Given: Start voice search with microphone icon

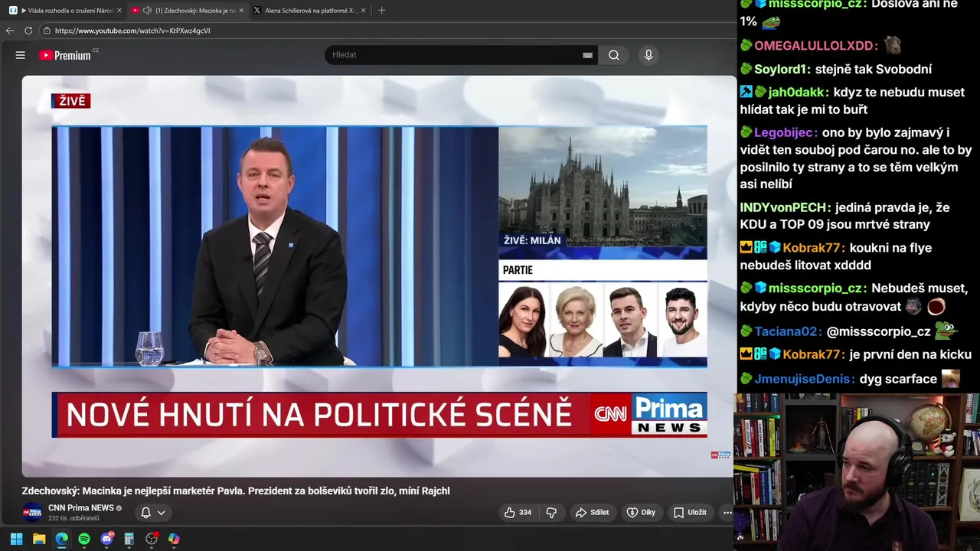Looking at the screenshot, I should coord(648,55).
